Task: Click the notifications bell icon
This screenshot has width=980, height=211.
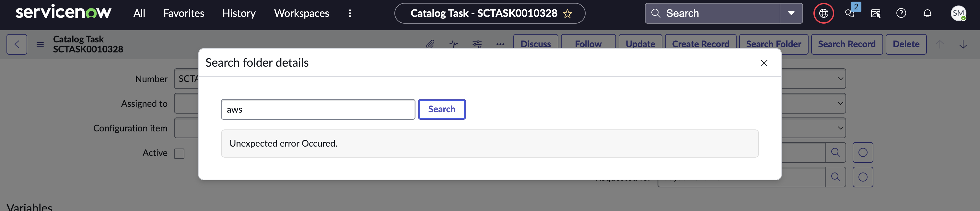Action: tap(927, 13)
